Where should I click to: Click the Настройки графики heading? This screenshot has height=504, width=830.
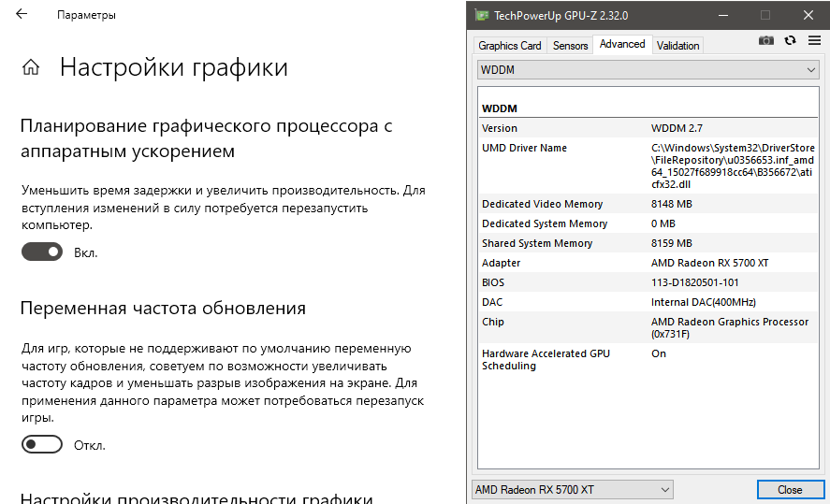[x=174, y=67]
